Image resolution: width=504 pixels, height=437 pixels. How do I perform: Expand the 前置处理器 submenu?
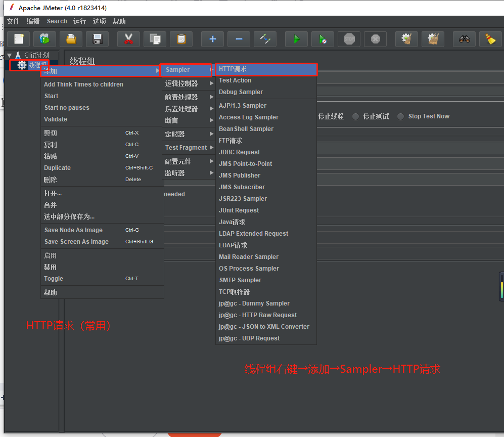pyautogui.click(x=189, y=97)
